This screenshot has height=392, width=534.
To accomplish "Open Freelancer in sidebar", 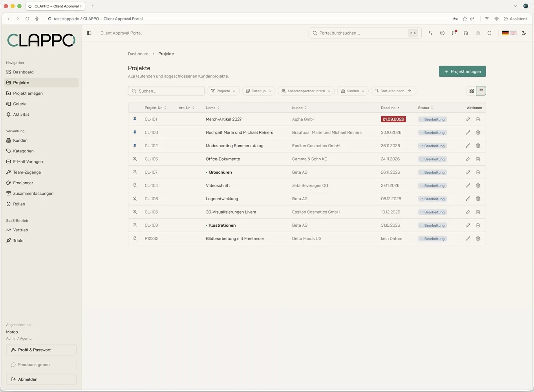I will coord(41,183).
